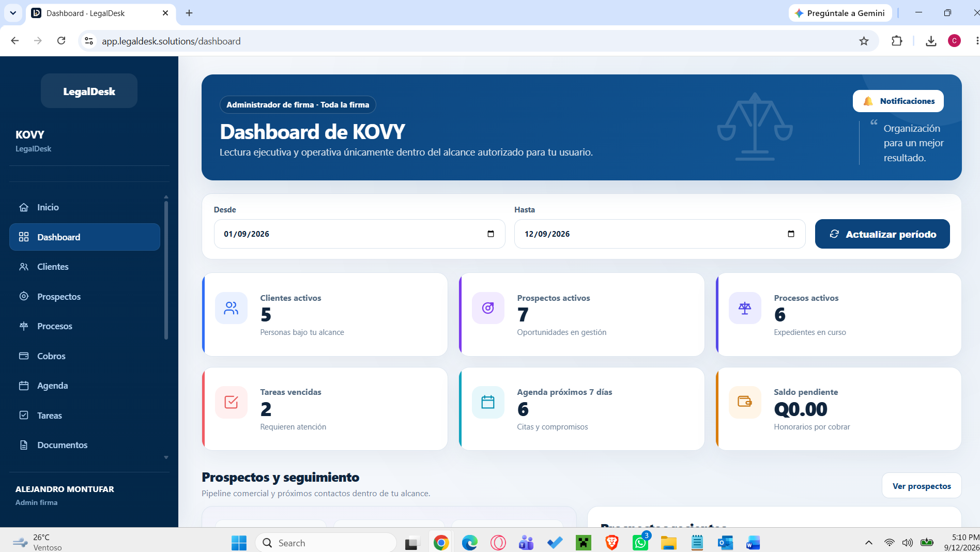Bookmark this page with the star icon

pos(864,41)
